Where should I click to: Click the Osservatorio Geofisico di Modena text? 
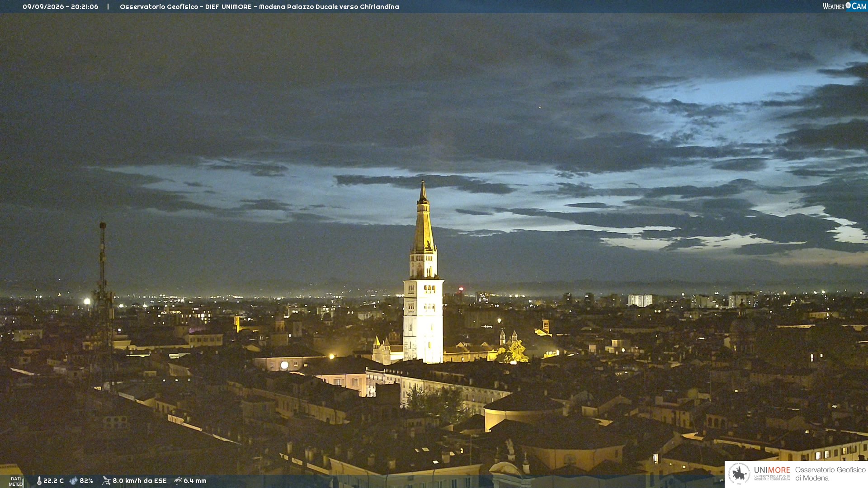(830, 474)
